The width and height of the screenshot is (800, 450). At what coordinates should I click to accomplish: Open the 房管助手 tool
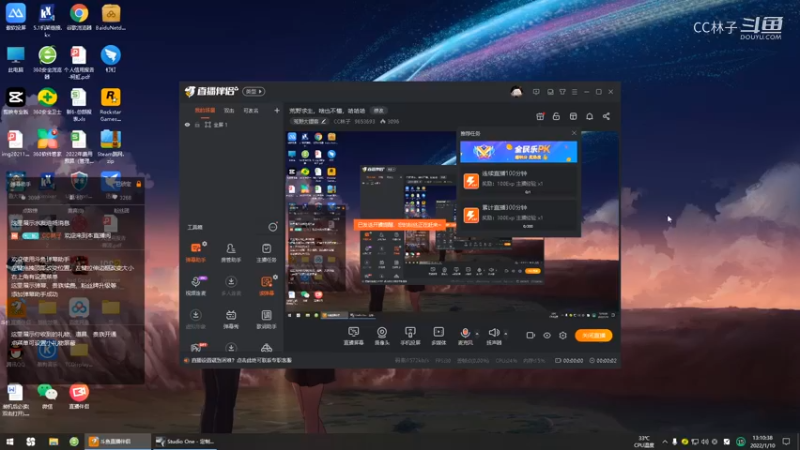pos(231,253)
